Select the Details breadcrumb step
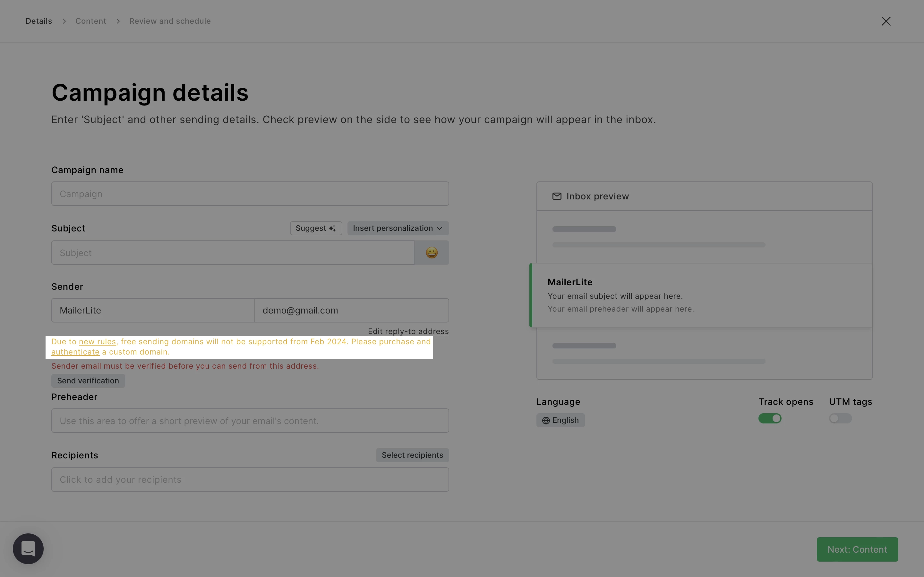Screen dimensions: 924x577 click(x=38, y=21)
